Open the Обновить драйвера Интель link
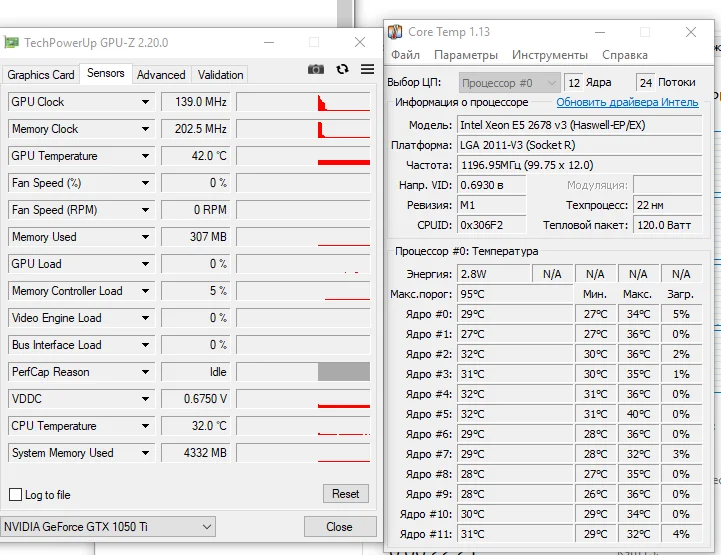721x555 pixels. coord(627,102)
